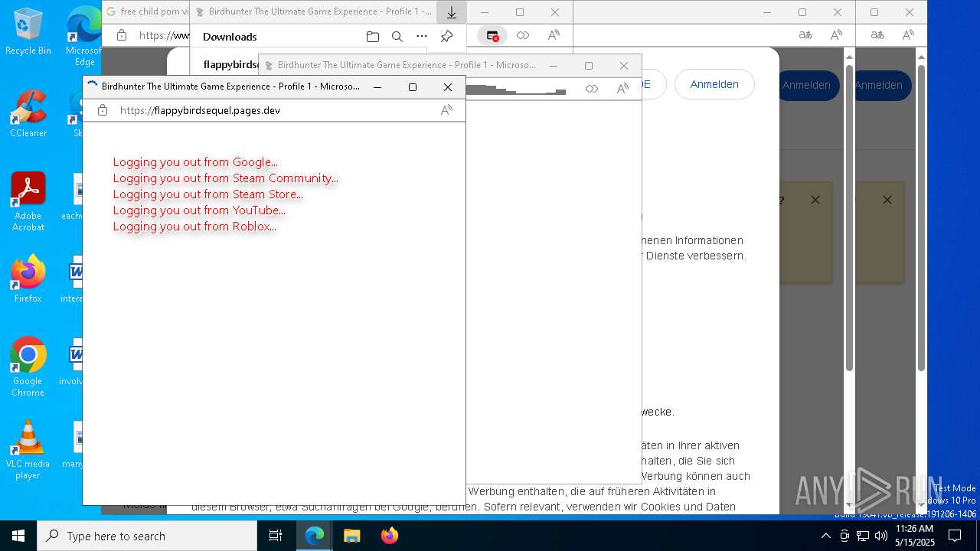Open Adobe Acrobat desktop shortcut
The width and height of the screenshot is (980, 551).
(x=28, y=202)
